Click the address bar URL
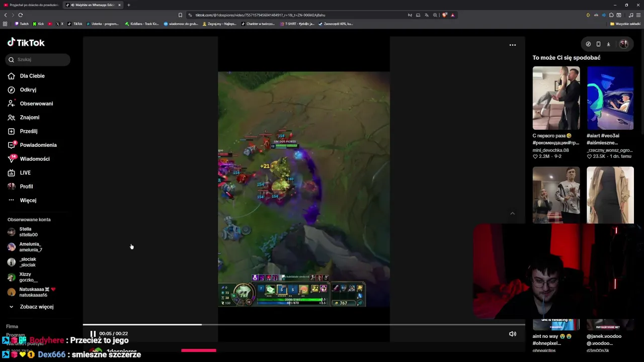This screenshot has height=362, width=644. [x=260, y=15]
